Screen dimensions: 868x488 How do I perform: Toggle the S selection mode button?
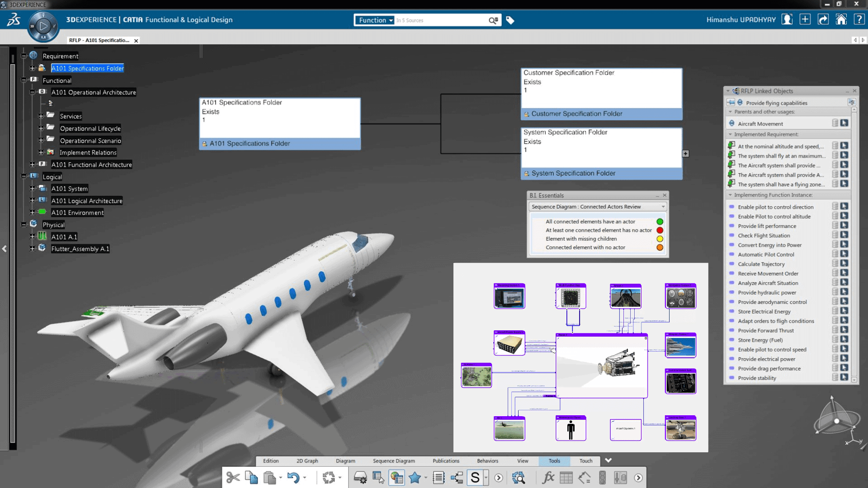pos(475,478)
